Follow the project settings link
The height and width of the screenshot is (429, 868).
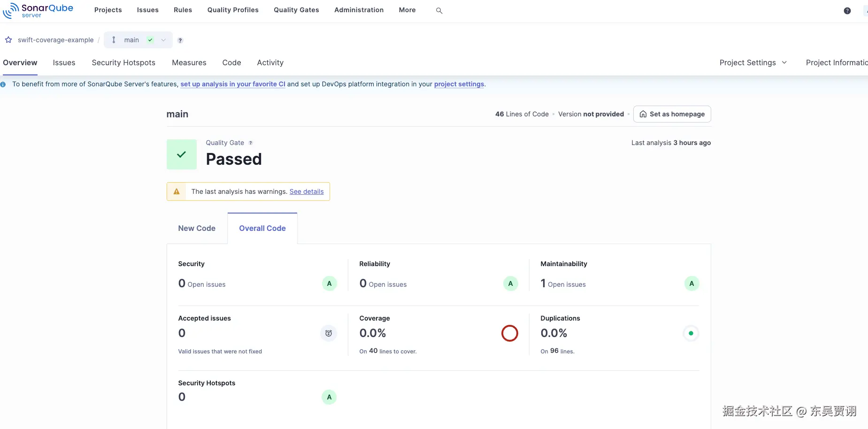point(459,84)
